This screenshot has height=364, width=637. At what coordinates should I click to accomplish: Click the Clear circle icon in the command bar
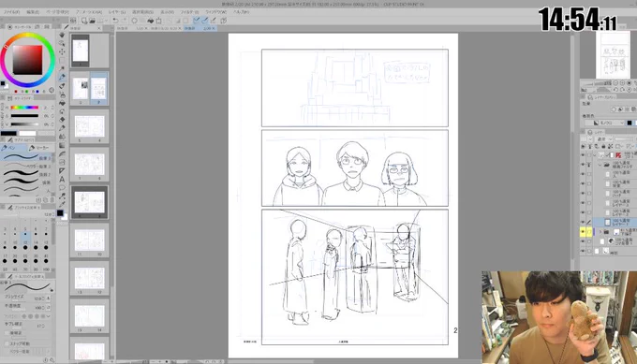135,21
